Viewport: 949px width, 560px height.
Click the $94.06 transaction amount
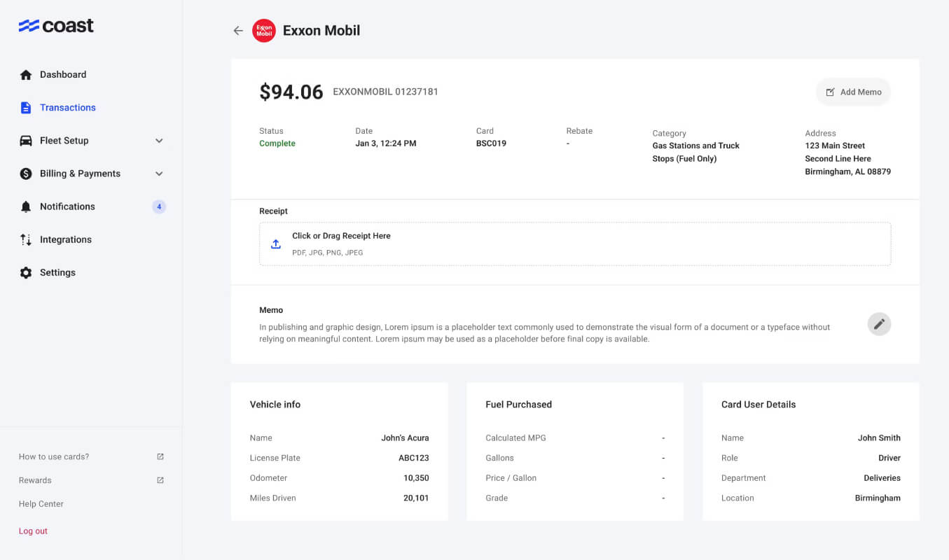pyautogui.click(x=291, y=92)
